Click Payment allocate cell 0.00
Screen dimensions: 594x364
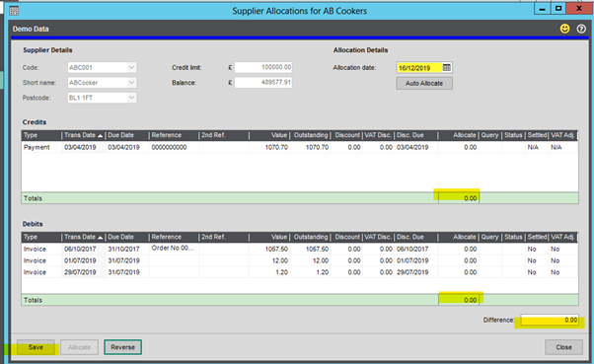459,147
